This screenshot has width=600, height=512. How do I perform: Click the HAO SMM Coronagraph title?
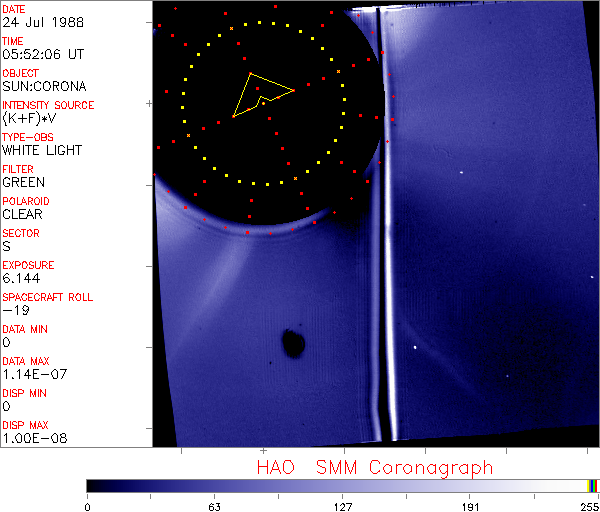(x=374, y=467)
